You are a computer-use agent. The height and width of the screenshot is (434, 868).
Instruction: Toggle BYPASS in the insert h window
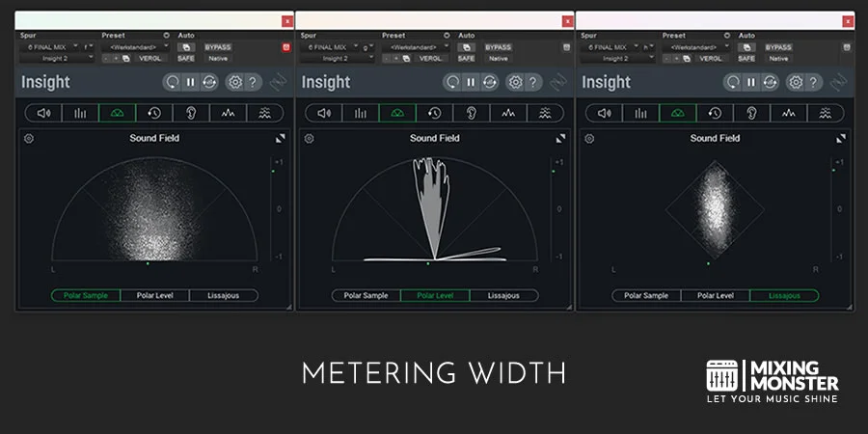click(x=778, y=47)
